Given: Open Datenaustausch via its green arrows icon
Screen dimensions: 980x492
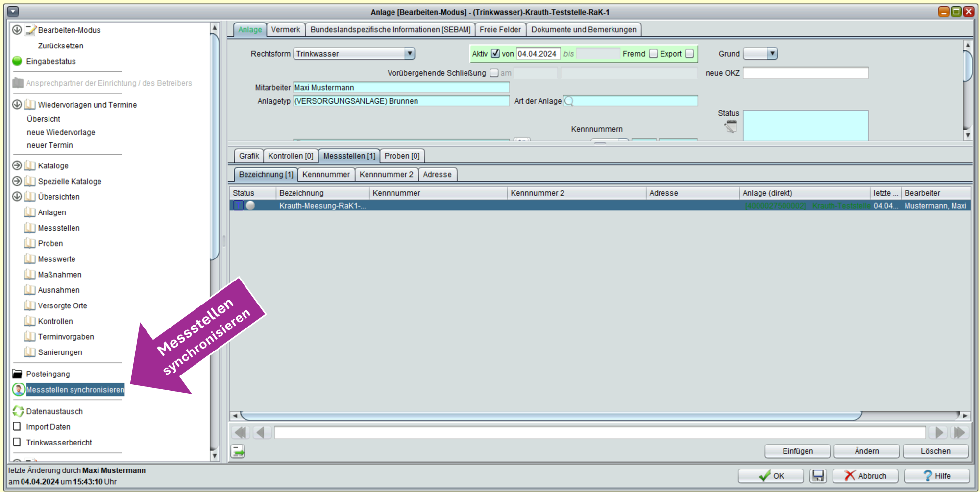Looking at the screenshot, I should click(x=18, y=411).
